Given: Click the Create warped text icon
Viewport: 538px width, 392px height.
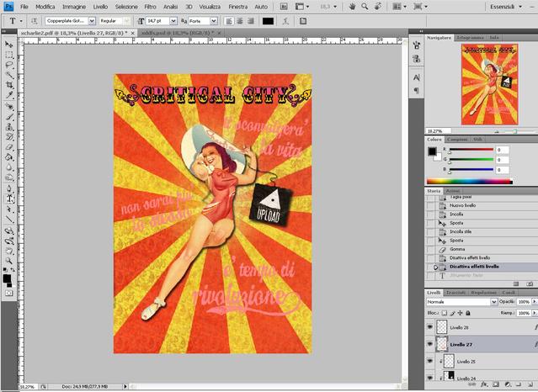Looking at the screenshot, I should (285, 21).
